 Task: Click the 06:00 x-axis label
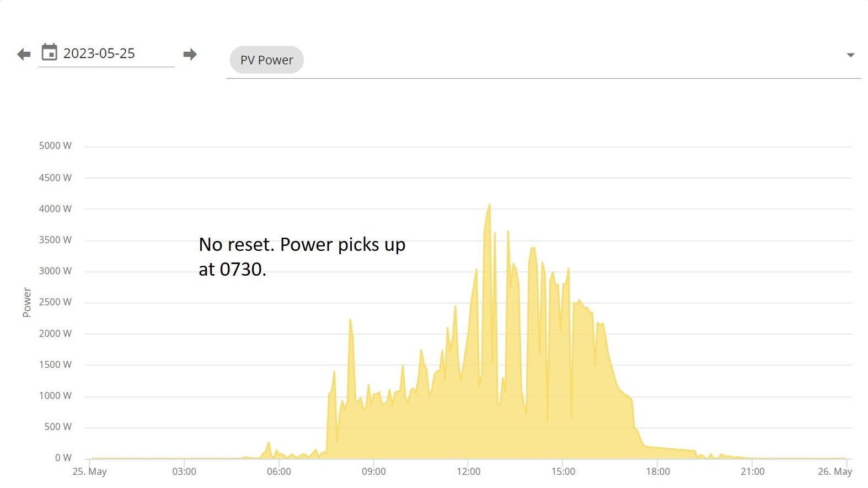[278, 471]
